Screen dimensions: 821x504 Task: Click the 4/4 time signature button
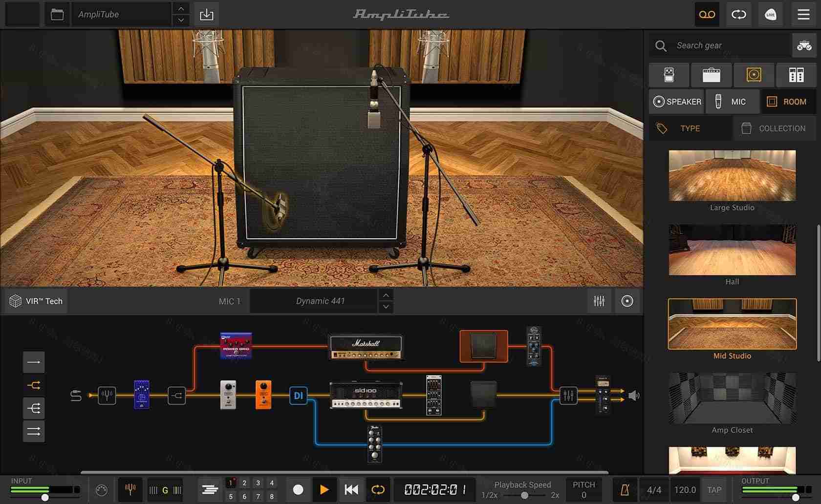point(654,489)
